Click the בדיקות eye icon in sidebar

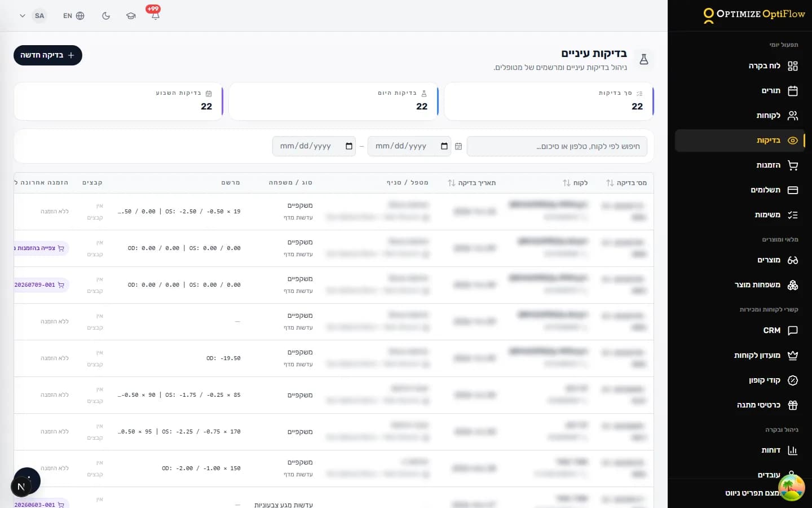tap(792, 141)
